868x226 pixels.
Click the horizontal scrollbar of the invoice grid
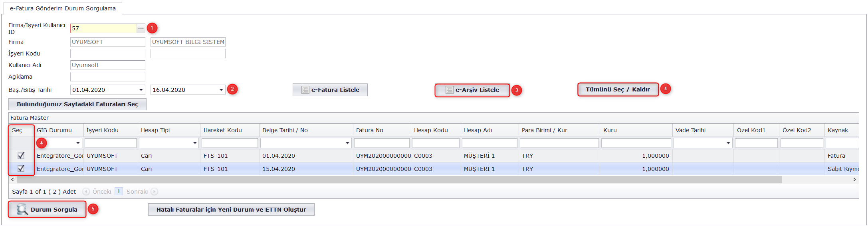(399, 180)
